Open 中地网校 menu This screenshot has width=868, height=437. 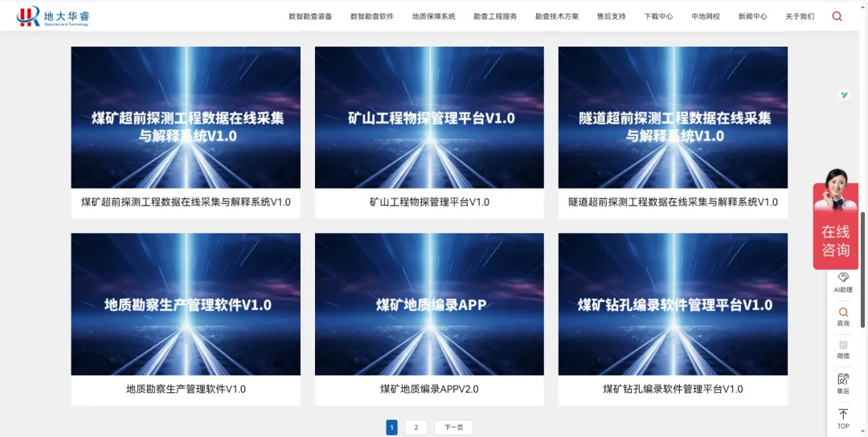pyautogui.click(x=706, y=17)
